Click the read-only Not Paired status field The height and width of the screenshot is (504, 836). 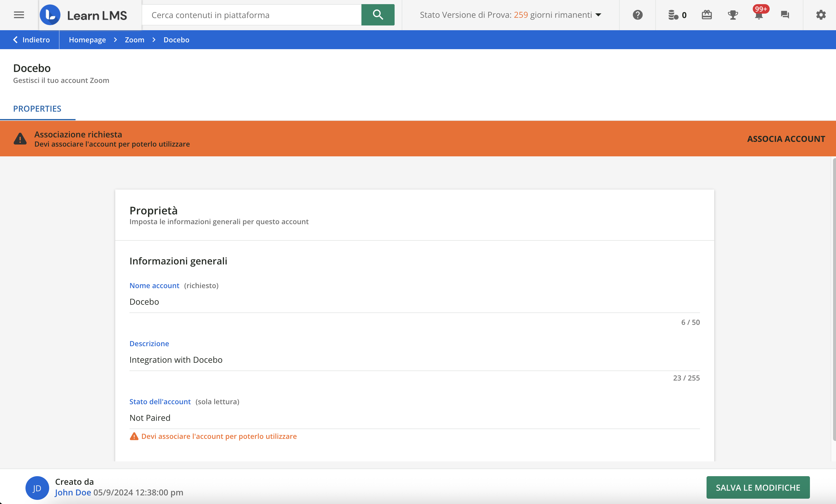click(414, 418)
